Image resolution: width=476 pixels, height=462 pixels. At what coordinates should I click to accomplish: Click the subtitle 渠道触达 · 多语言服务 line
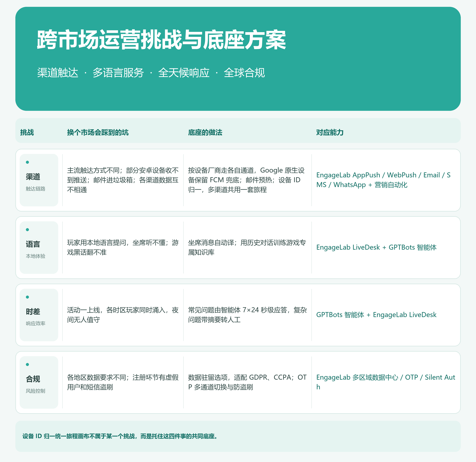(151, 73)
